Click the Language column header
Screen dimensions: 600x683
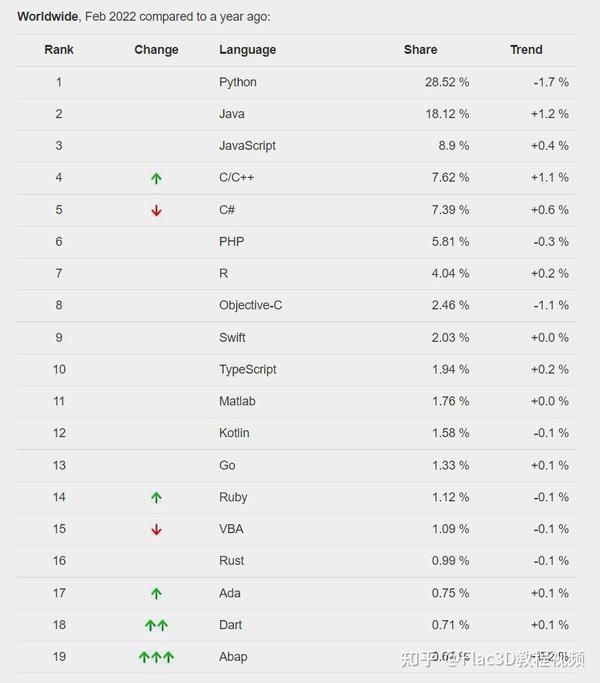247,50
